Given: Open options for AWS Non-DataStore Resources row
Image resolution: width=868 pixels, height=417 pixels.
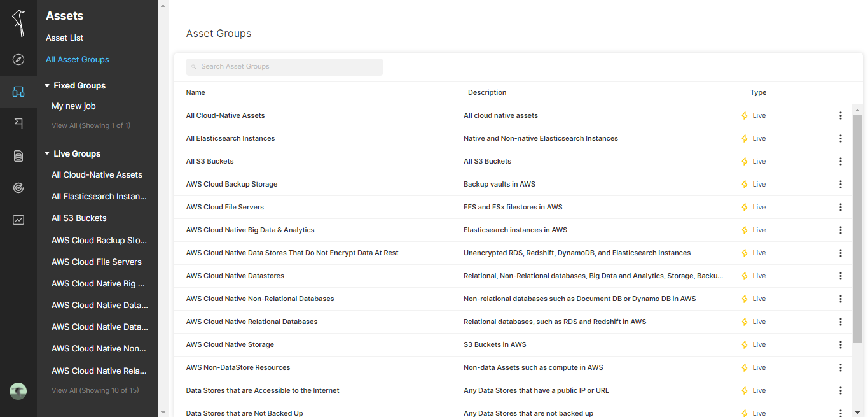Looking at the screenshot, I should (x=841, y=367).
